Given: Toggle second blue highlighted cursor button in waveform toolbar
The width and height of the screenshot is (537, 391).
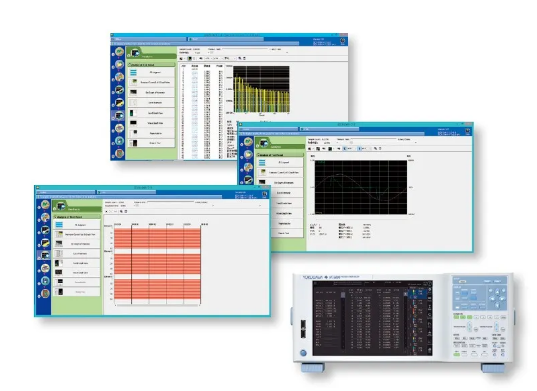Looking at the screenshot, I should [x=359, y=149].
